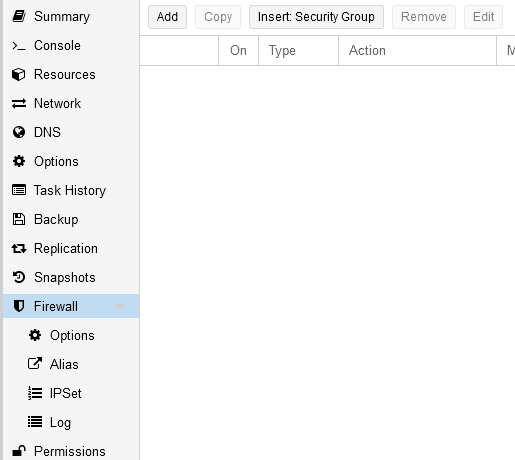This screenshot has width=515, height=460.
Task: Add a new firewall rule
Action: (x=167, y=17)
